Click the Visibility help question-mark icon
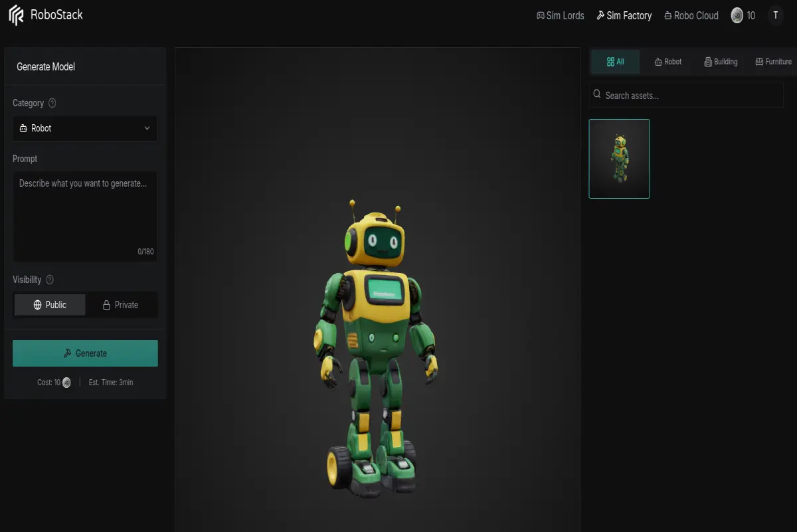This screenshot has height=532, width=797. coord(50,280)
